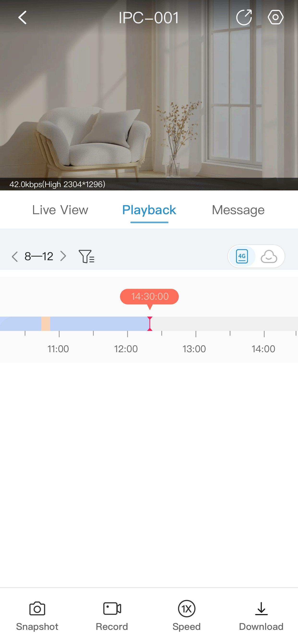
Task: Switch to cloud storage source
Action: point(269,256)
